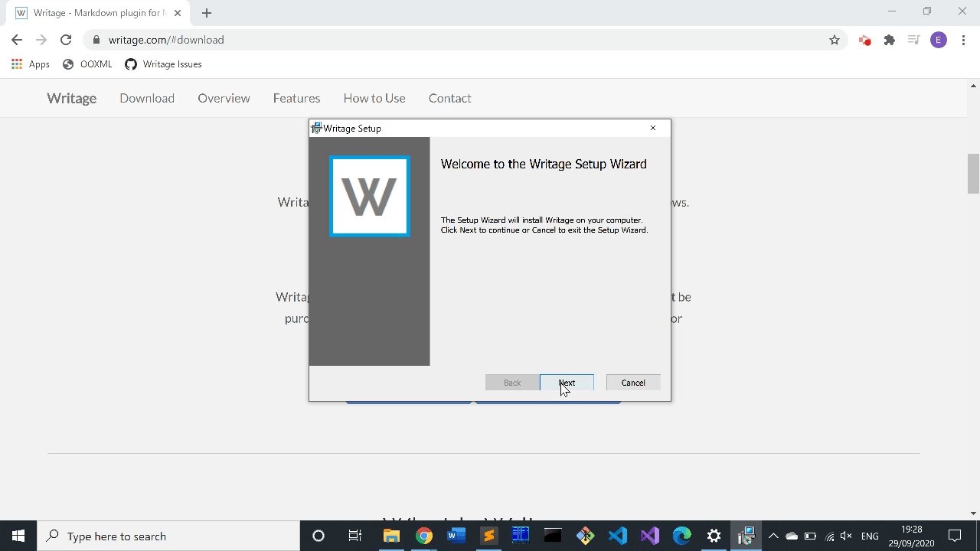Click Next in the Writage Setup wizard
Image resolution: width=980 pixels, height=551 pixels.
[x=567, y=383]
